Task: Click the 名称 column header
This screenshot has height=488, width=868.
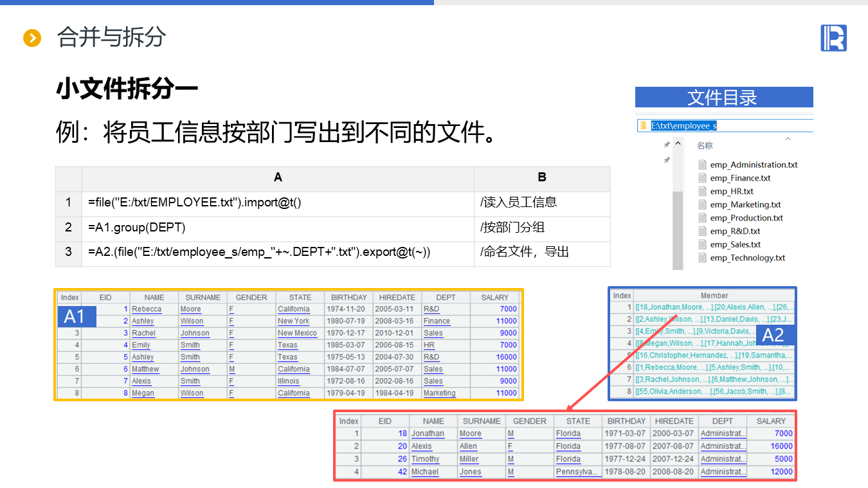Action: [x=705, y=146]
